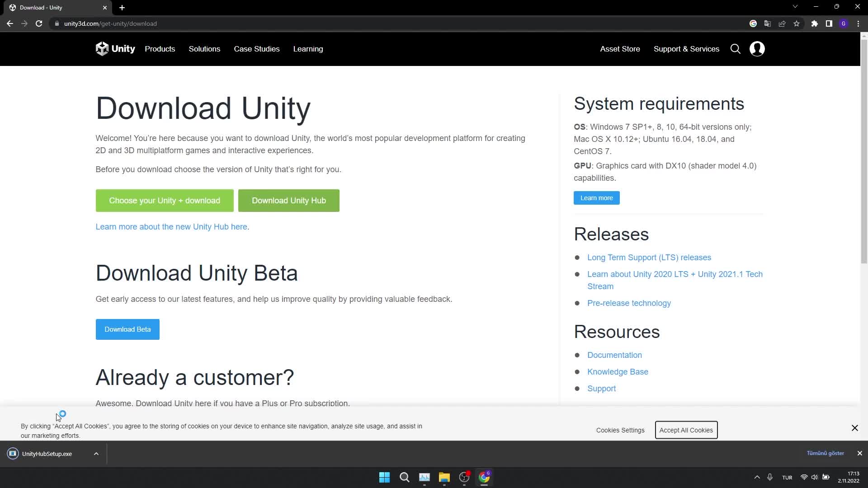Open Chrome three-dot menu
The width and height of the screenshot is (868, 488).
point(858,23)
